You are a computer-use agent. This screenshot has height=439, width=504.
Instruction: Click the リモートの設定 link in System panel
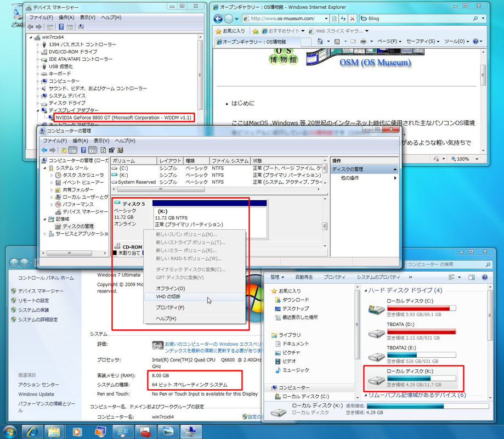[x=33, y=301]
